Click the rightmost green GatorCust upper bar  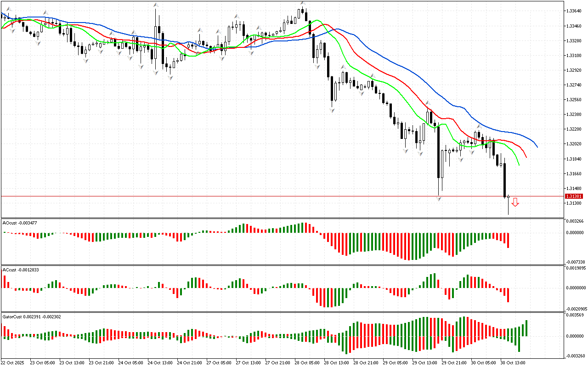point(526,328)
